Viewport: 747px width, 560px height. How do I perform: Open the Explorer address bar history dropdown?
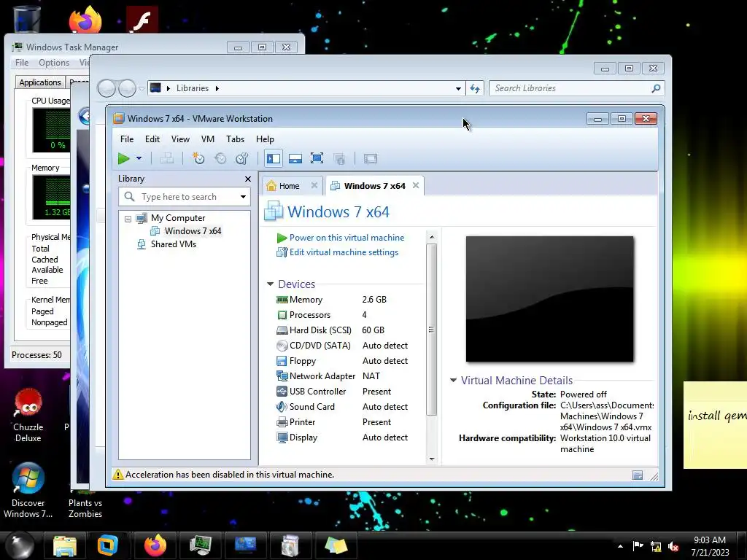458,88
